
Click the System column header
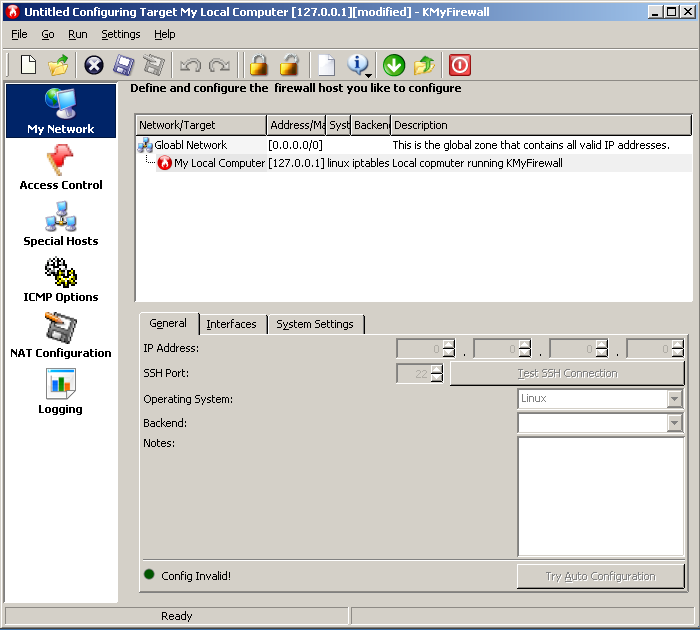pyautogui.click(x=339, y=125)
